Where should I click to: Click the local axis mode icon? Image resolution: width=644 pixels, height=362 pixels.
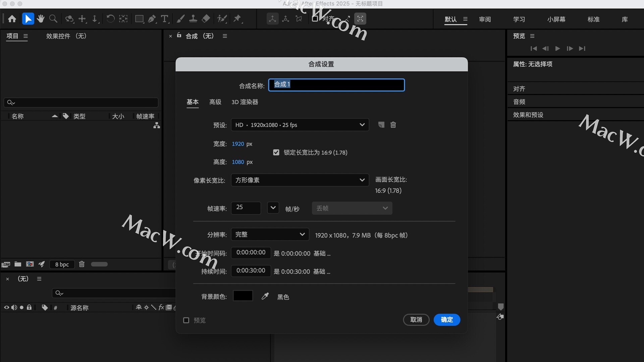tap(272, 19)
